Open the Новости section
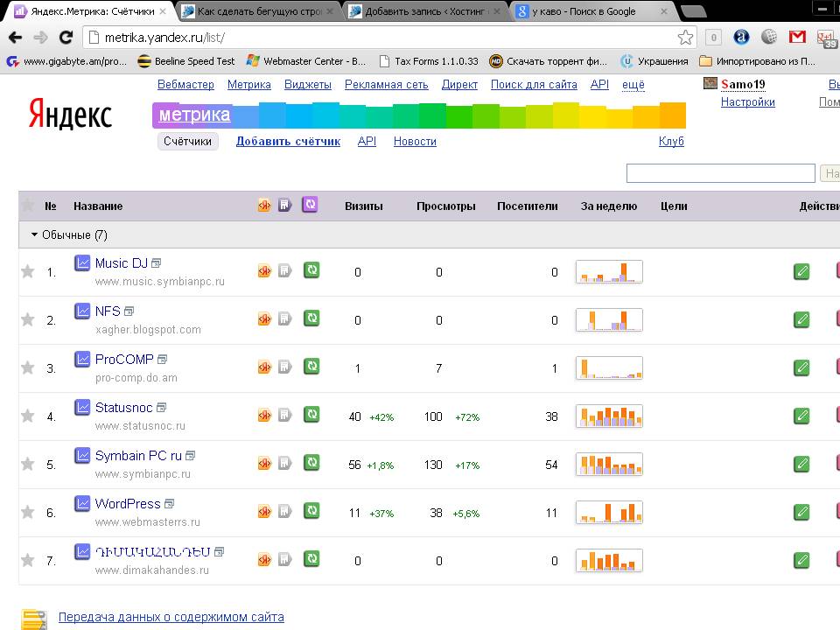The image size is (840, 630). [415, 142]
